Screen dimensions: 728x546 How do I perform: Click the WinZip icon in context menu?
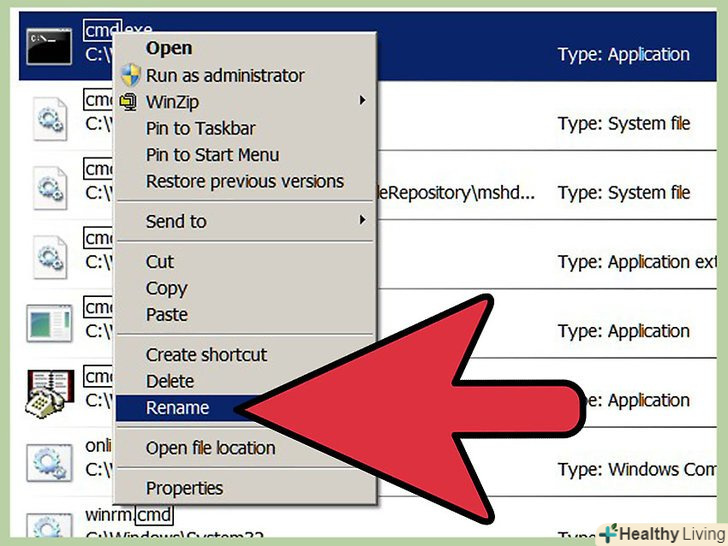click(x=129, y=102)
